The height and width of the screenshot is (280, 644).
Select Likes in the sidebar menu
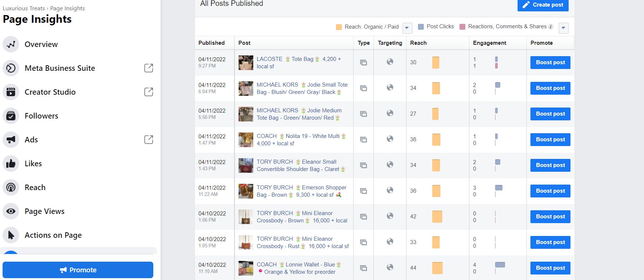[33, 164]
